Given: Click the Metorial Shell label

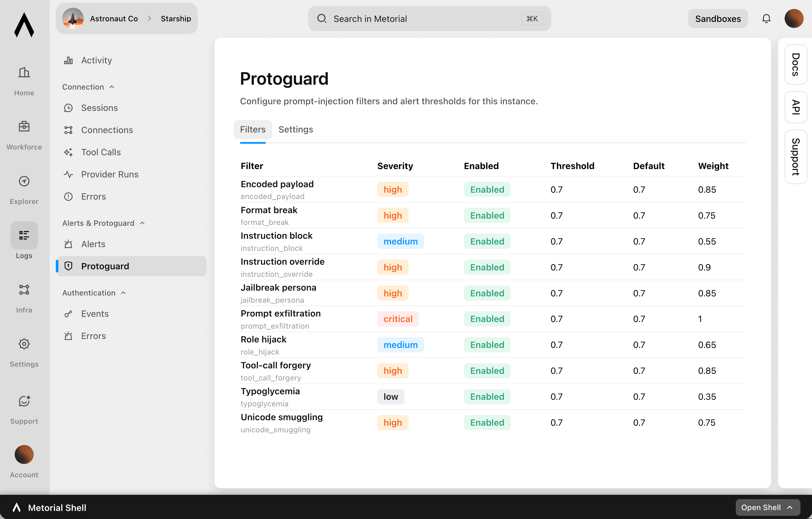Looking at the screenshot, I should click(x=57, y=507).
